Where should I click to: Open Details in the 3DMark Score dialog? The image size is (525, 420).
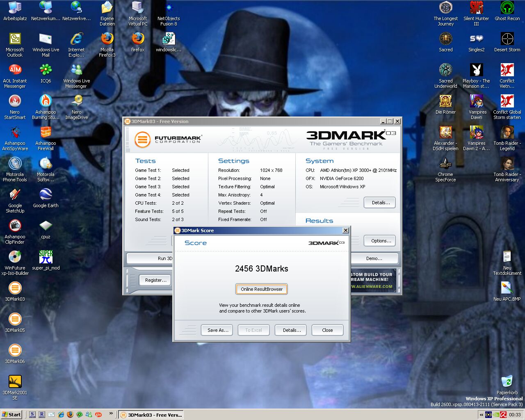pos(292,330)
